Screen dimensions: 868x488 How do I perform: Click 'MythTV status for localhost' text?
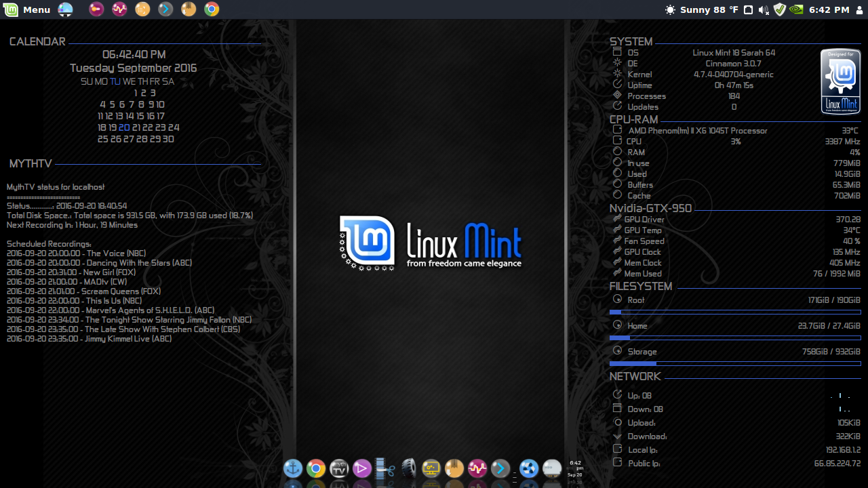56,187
